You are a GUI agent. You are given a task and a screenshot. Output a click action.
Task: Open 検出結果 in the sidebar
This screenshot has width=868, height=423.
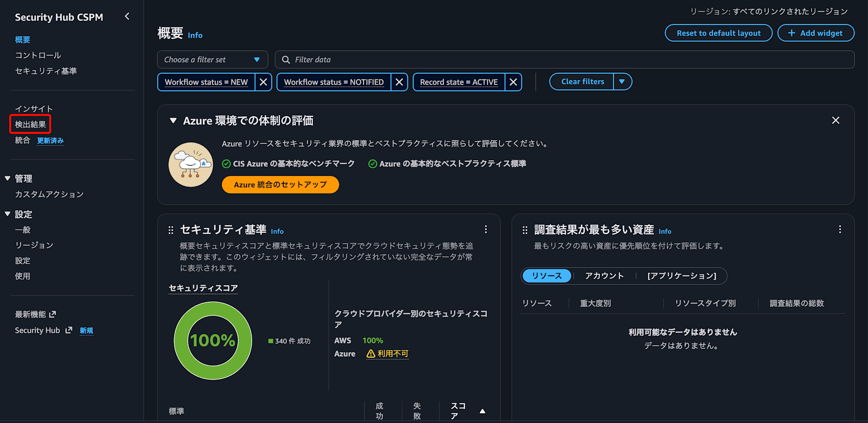click(30, 124)
